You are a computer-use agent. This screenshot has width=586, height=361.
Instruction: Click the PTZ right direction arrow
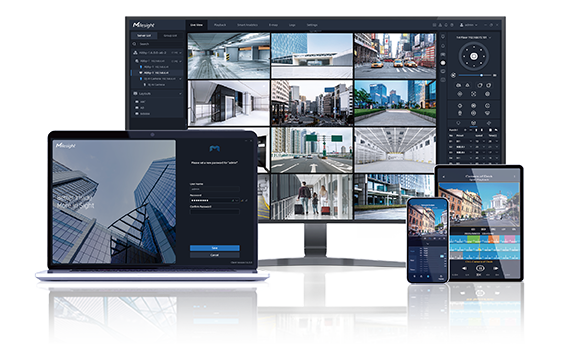point(483,56)
